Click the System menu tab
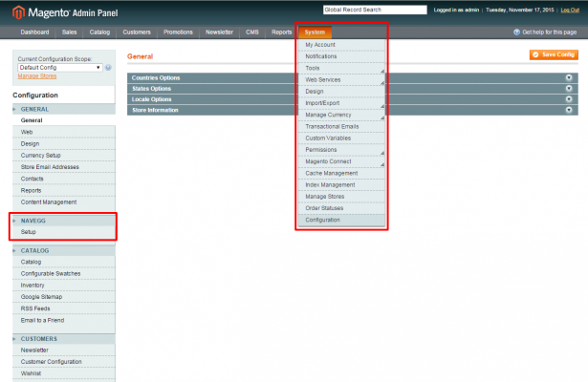This screenshot has height=382, width=588. click(x=315, y=32)
